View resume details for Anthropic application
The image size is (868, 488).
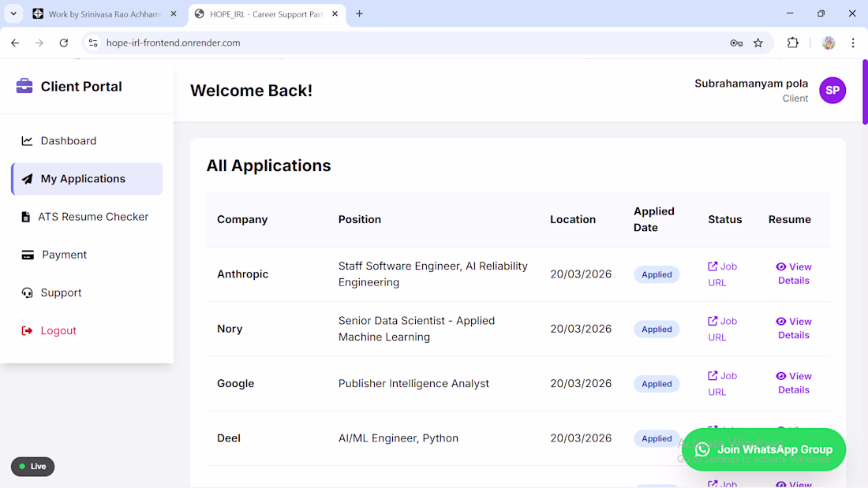793,274
